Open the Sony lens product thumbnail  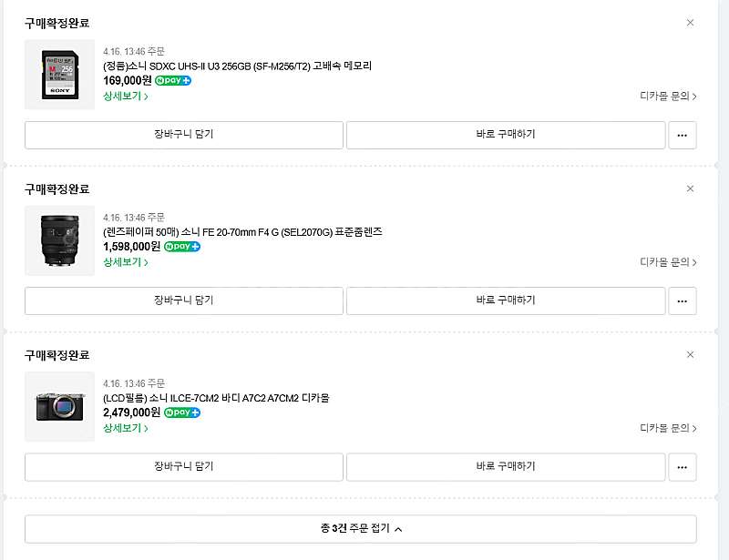coord(59,240)
